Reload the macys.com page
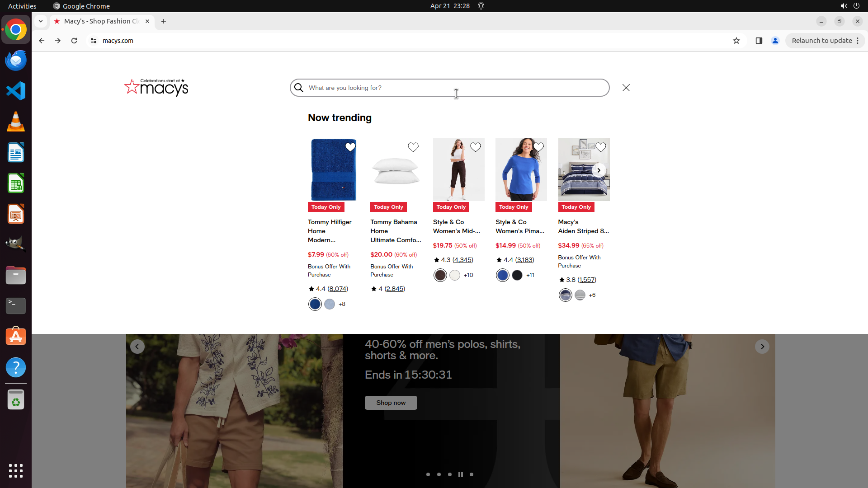Screen dimensions: 868x488 74,41
